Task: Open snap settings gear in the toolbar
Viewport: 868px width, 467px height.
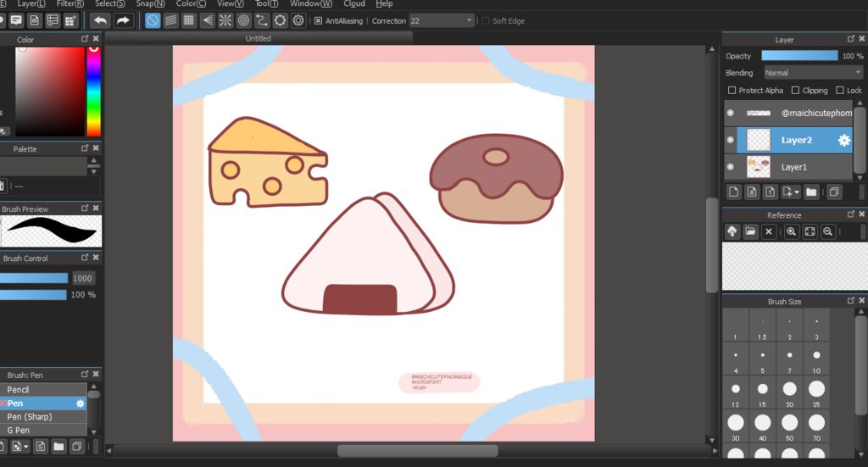Action: (298, 20)
